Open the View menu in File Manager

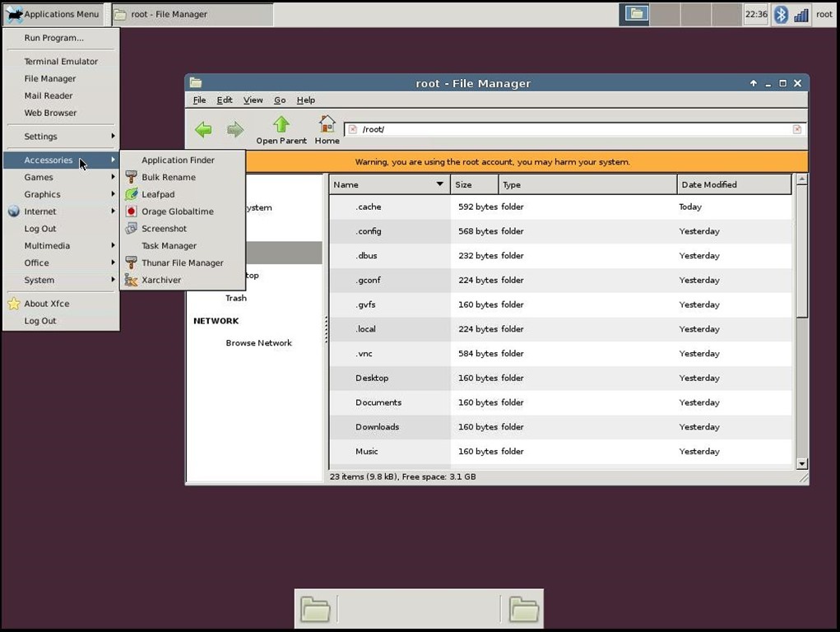(x=253, y=100)
